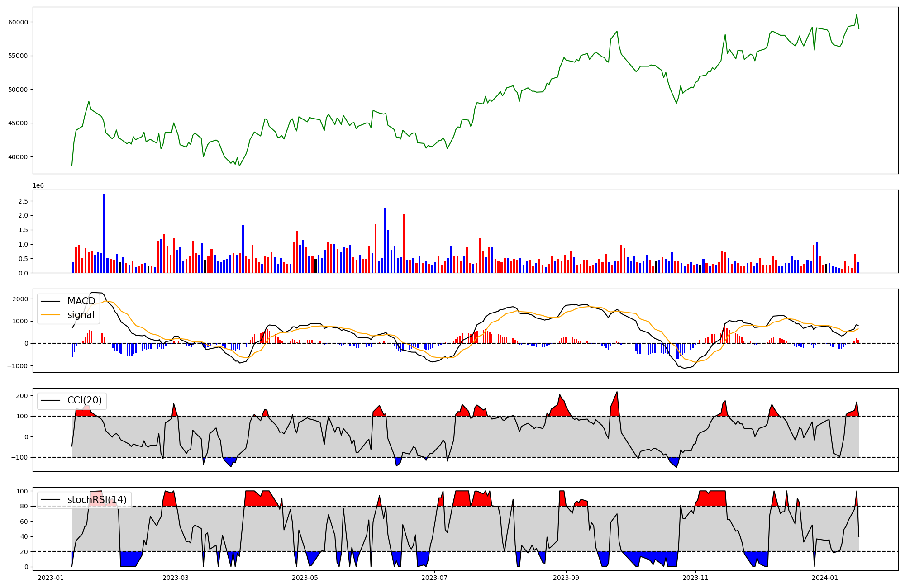905x588 pixels.
Task: Click the tallest blue volume bar
Action: click(105, 233)
